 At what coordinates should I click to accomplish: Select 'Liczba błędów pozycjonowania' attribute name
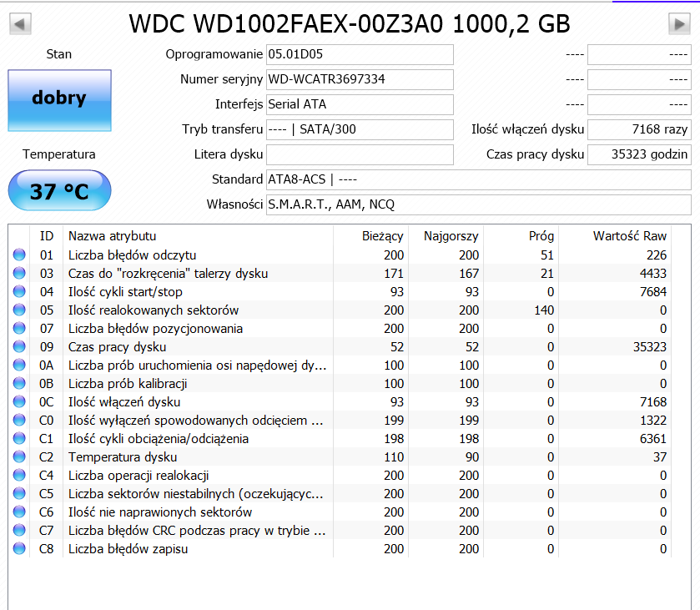[155, 329]
